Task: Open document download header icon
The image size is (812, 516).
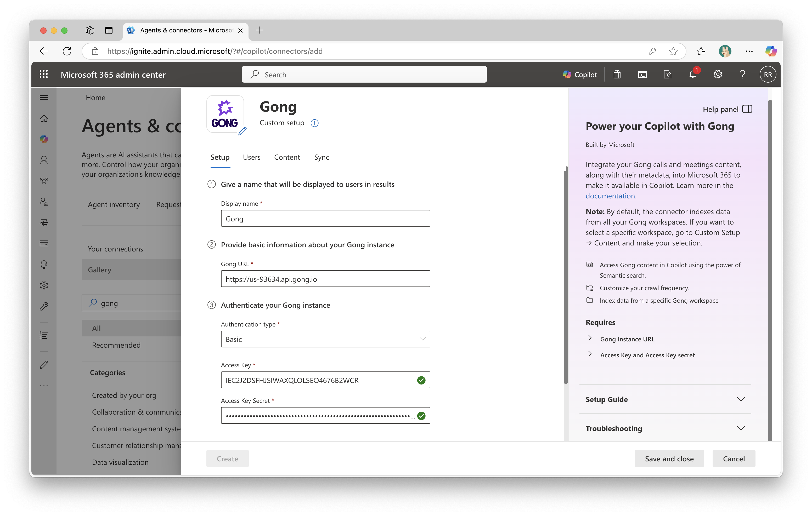Action: tap(667, 74)
